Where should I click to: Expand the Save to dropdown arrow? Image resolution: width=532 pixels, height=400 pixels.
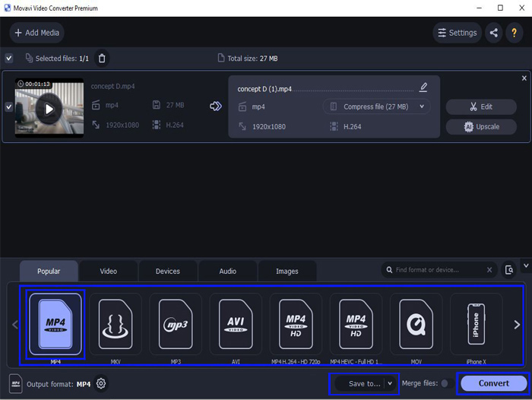[x=390, y=383]
